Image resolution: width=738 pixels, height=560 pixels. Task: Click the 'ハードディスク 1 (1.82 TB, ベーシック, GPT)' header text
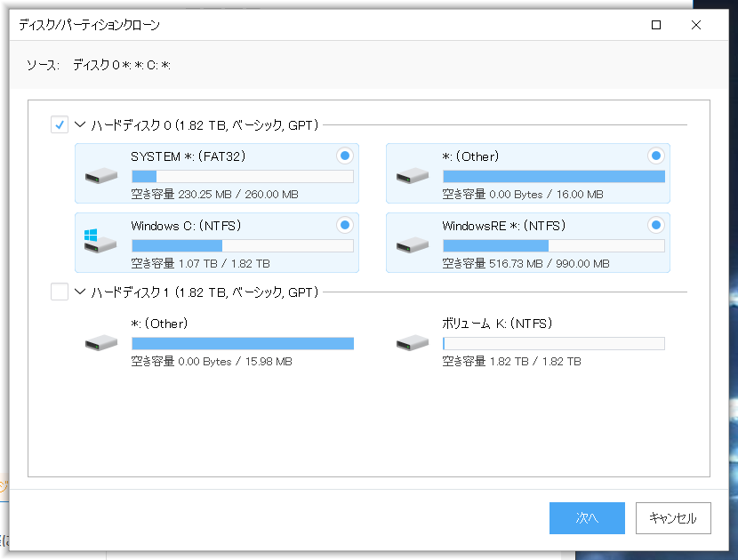click(x=205, y=292)
